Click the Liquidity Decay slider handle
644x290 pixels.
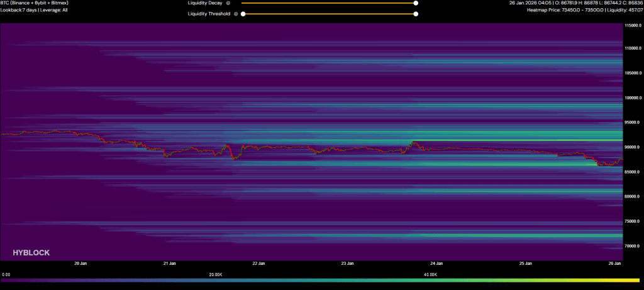[416, 3]
